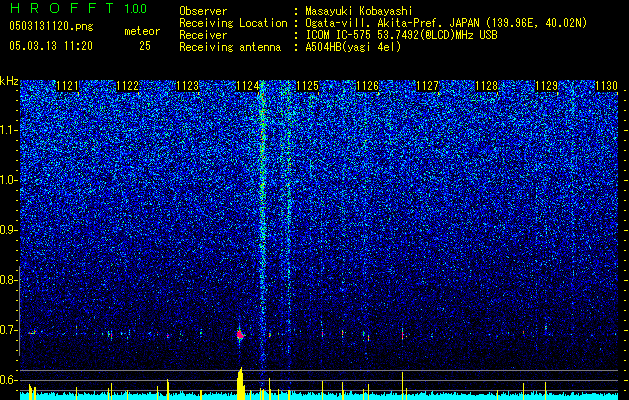
Task: Select the HROFFT 1.0.0 title text
Action: (78, 8)
